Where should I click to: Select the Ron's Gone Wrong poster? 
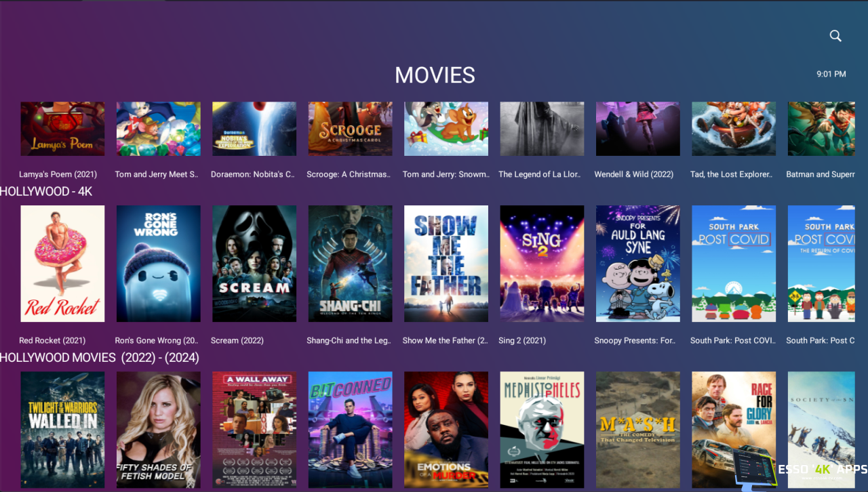click(x=159, y=264)
